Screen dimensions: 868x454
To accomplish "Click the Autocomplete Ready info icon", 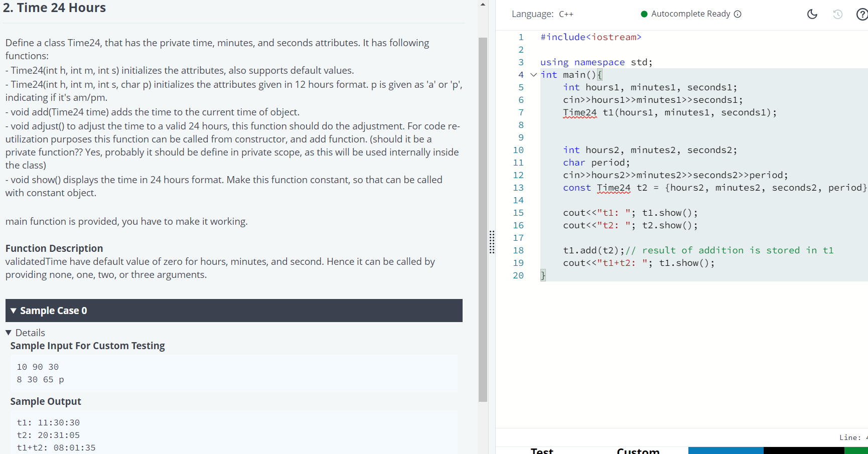I will pos(738,14).
